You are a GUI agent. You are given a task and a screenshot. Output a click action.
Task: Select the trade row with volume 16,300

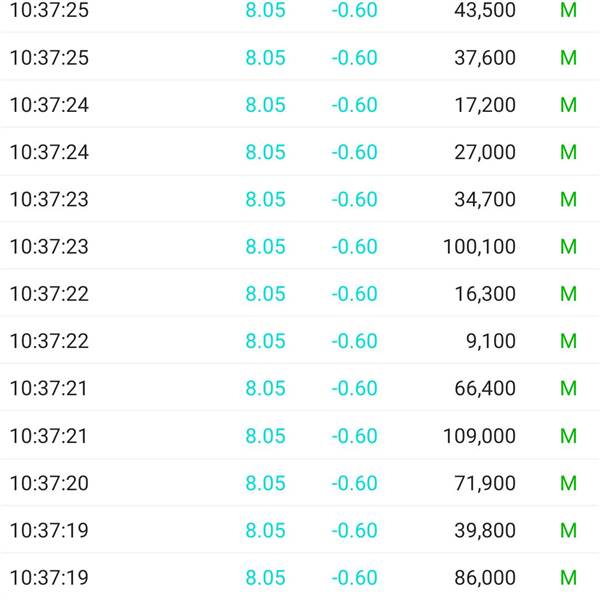point(300,293)
